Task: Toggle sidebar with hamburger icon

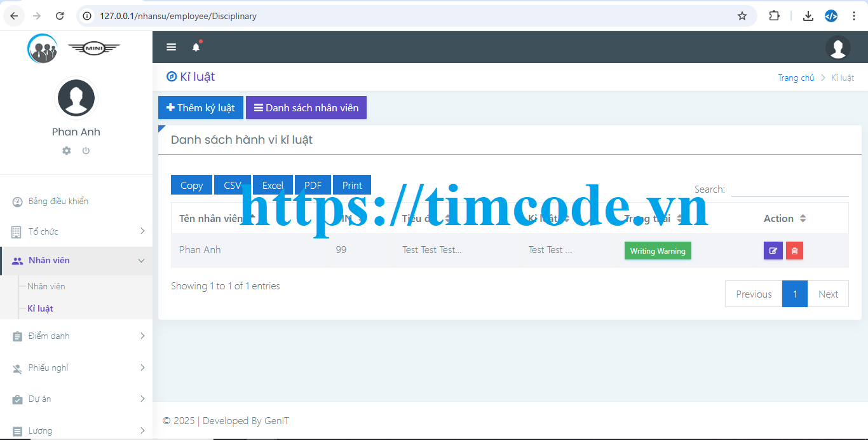Action: 171,47
